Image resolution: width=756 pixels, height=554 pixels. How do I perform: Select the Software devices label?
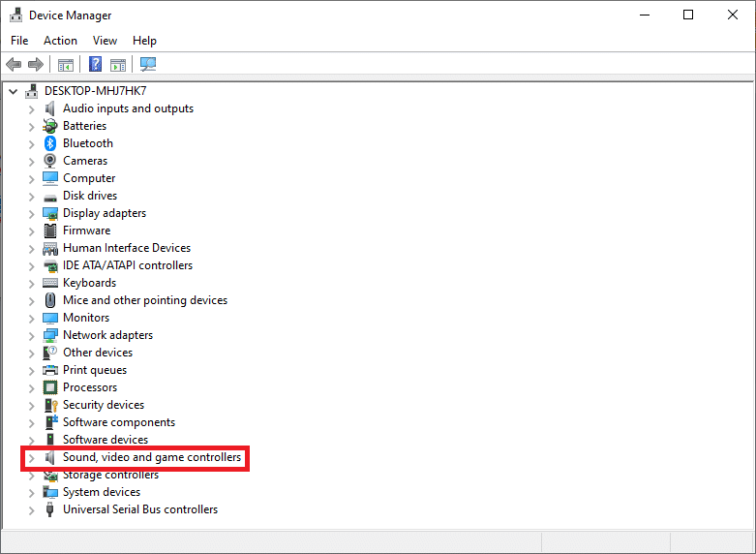pos(106,440)
